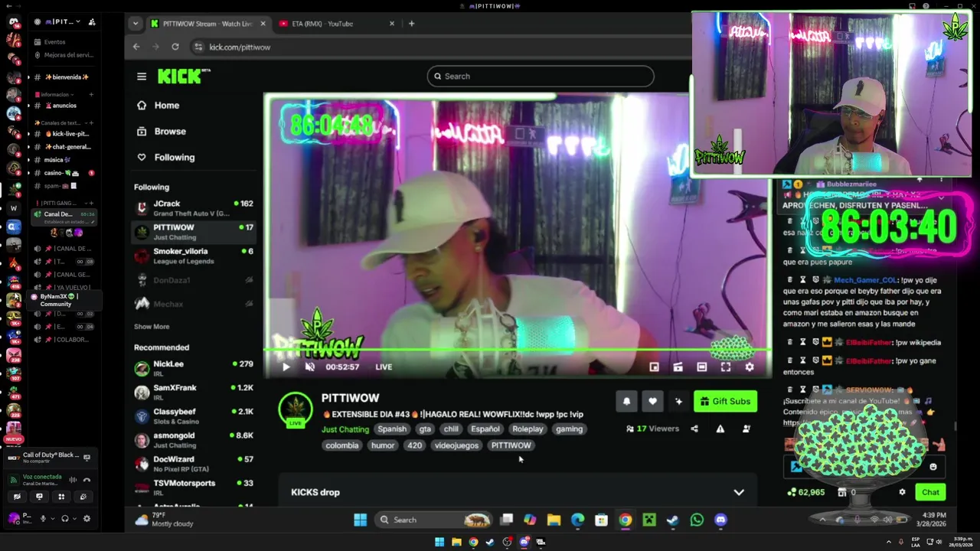Screen dimensions: 980x551
Task: Toggle Discord headphone deafen
Action: click(64, 518)
